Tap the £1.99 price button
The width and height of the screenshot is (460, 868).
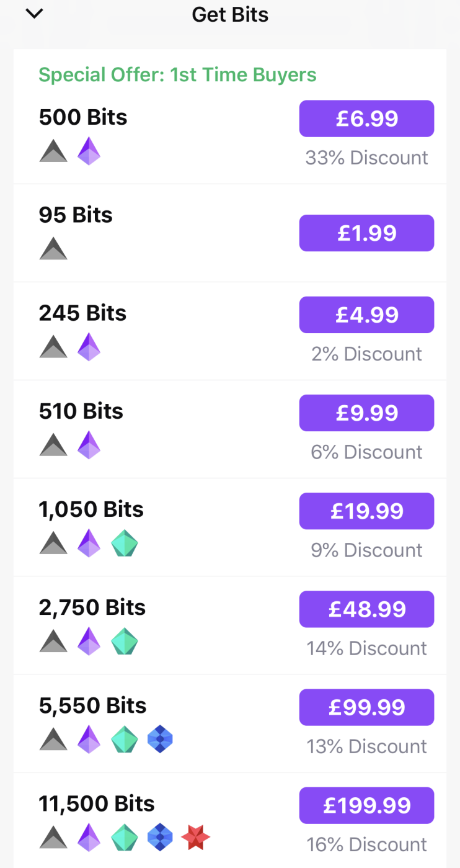(x=366, y=233)
